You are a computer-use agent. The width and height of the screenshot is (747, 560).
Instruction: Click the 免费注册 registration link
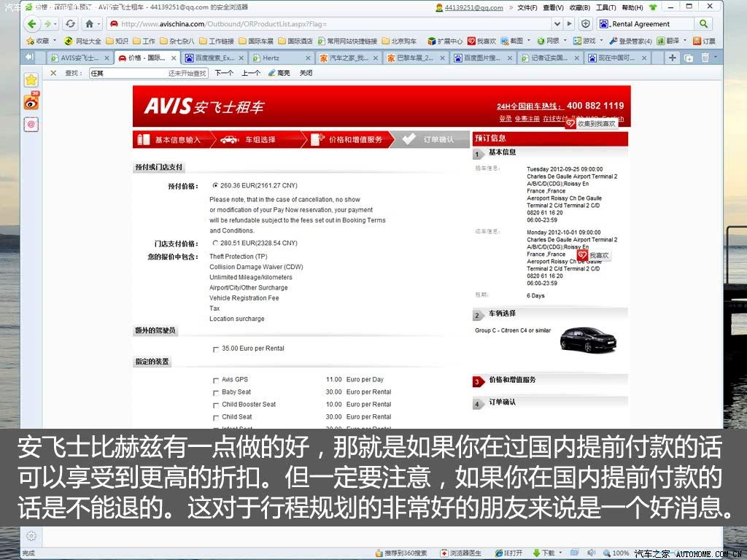coord(527,119)
